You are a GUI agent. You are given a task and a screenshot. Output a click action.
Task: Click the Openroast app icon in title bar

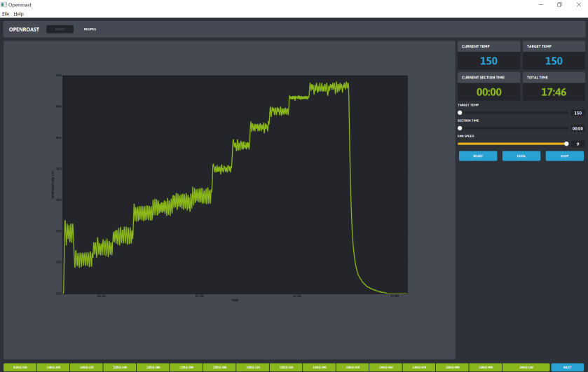4,4
